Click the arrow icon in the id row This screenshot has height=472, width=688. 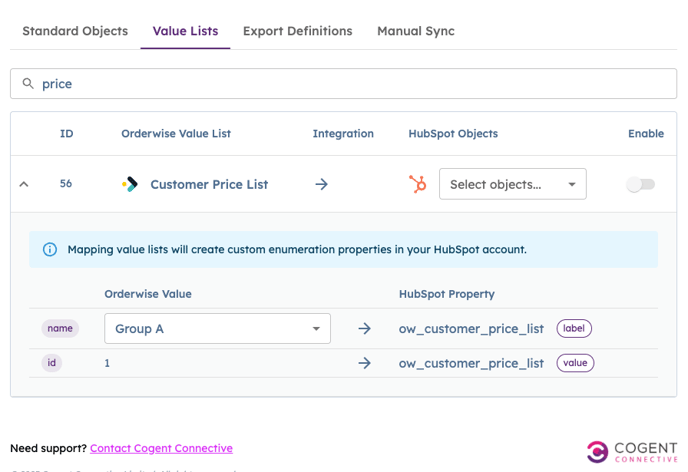tap(364, 363)
